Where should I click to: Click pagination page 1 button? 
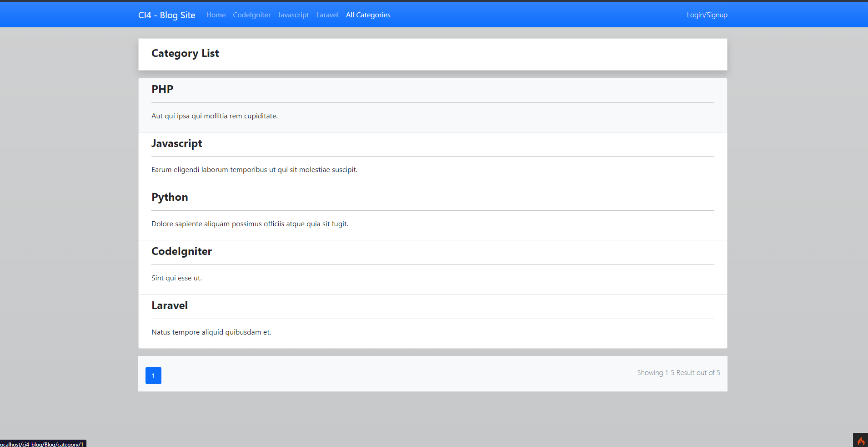(153, 376)
